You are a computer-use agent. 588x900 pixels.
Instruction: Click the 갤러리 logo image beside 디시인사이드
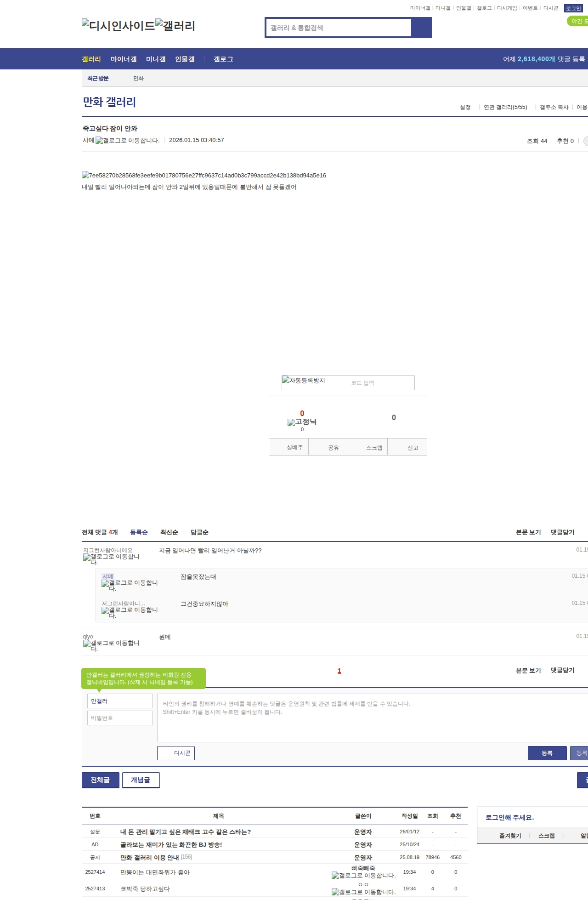pyautogui.click(x=175, y=25)
